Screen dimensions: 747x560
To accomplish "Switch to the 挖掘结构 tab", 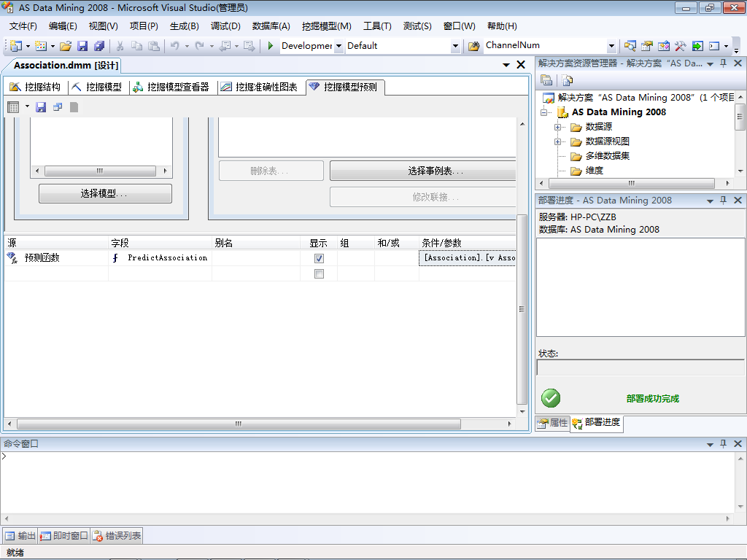I will point(36,87).
